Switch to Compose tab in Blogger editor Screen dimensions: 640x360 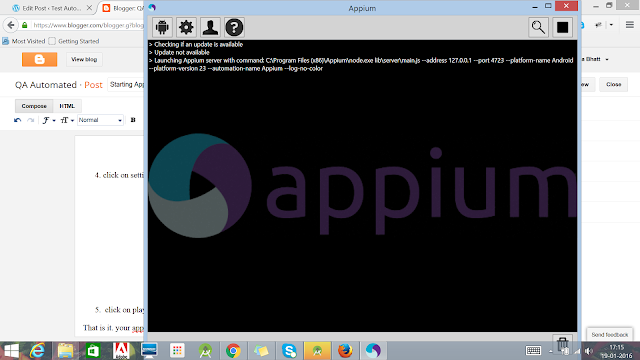(34, 106)
